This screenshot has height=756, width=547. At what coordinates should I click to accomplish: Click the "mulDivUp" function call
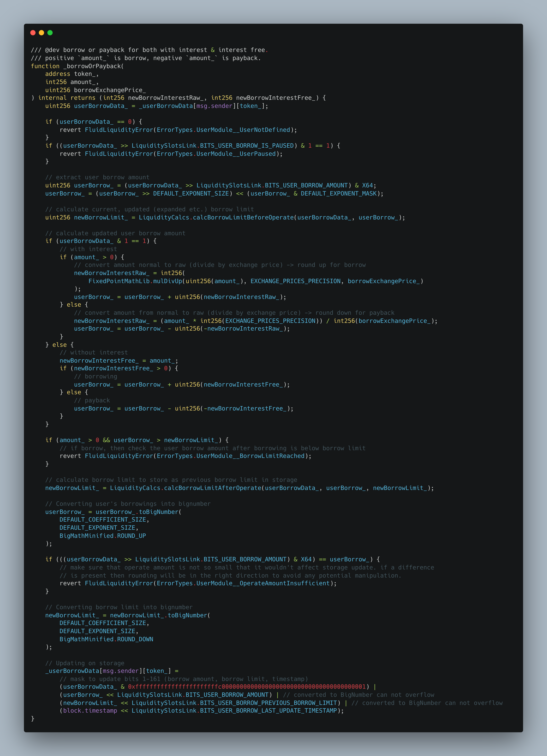[168, 281]
